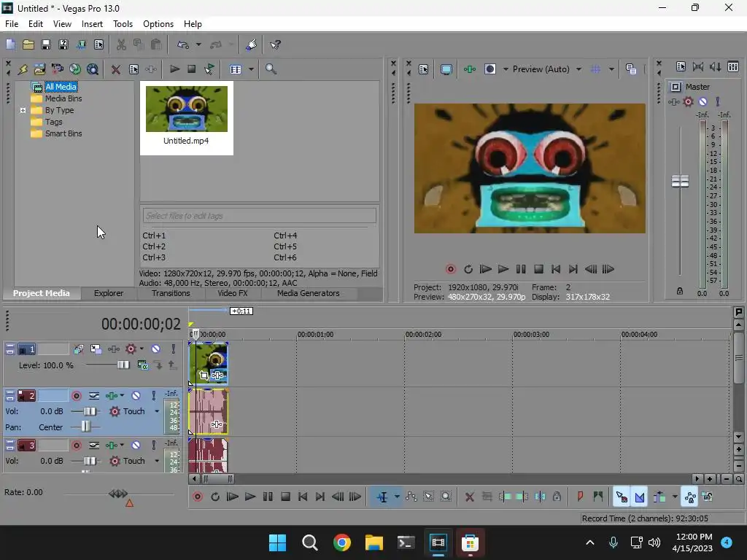This screenshot has height=560, width=747.
Task: Select the Untitled.mp4 media thumbnail
Action: tap(187, 117)
